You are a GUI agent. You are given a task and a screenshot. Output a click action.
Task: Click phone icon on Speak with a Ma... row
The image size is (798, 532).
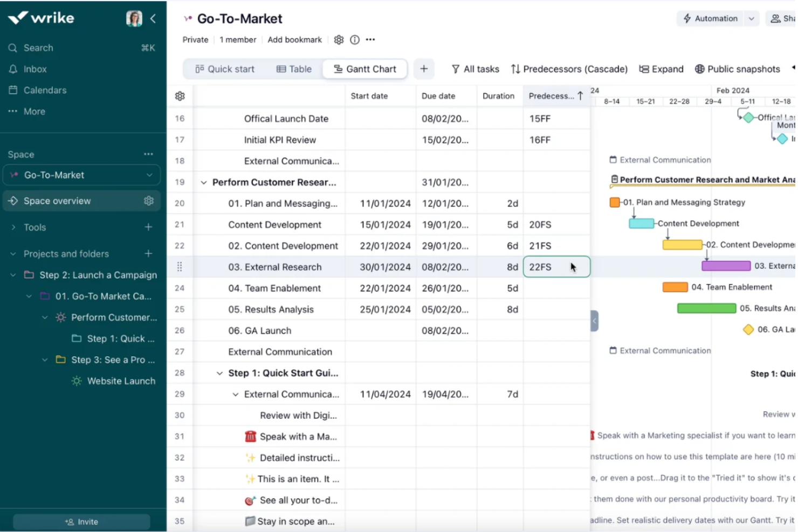[x=250, y=436]
